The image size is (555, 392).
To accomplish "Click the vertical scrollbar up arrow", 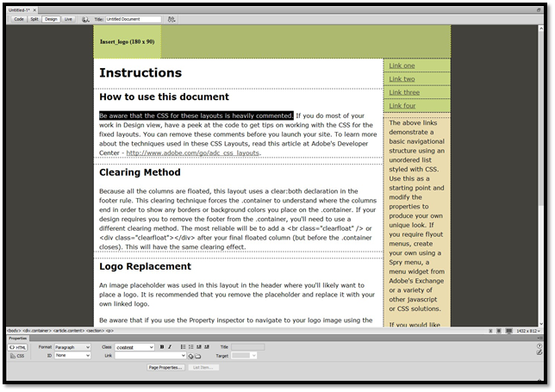I will point(541,28).
